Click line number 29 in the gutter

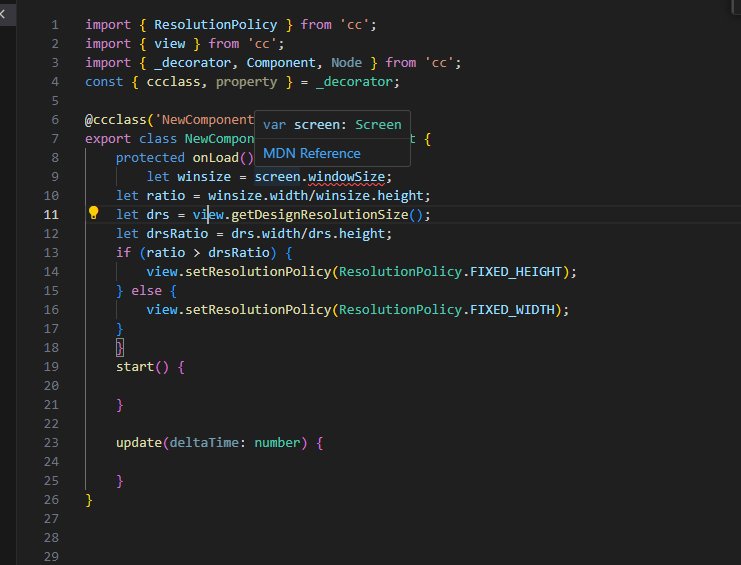coord(51,556)
